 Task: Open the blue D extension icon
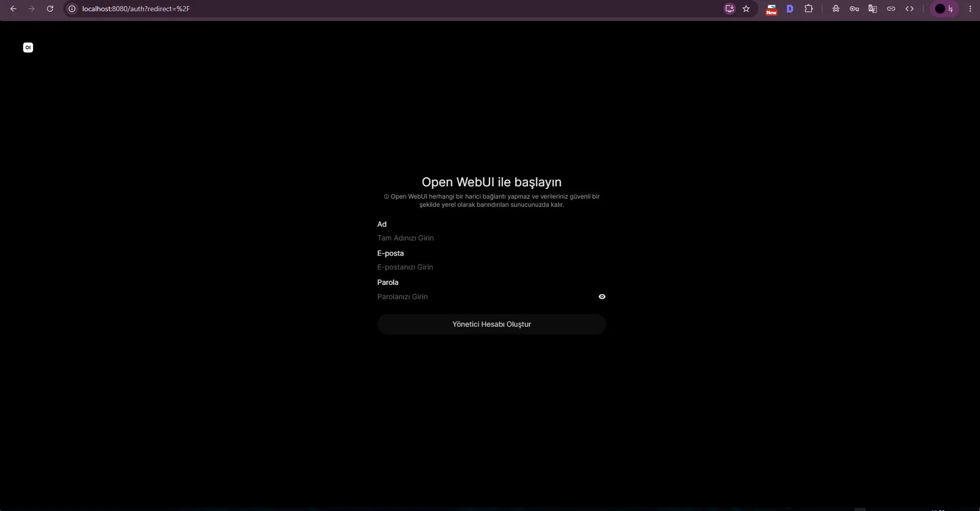[790, 9]
